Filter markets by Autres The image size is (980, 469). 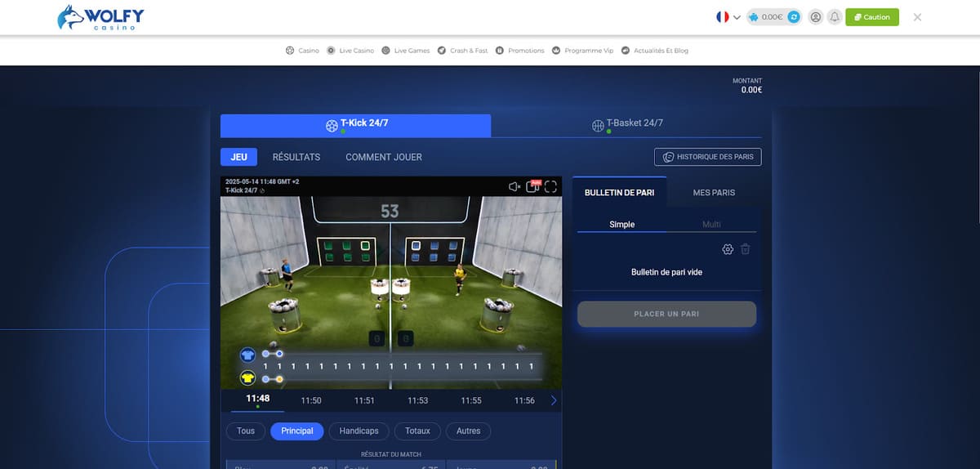click(x=469, y=431)
